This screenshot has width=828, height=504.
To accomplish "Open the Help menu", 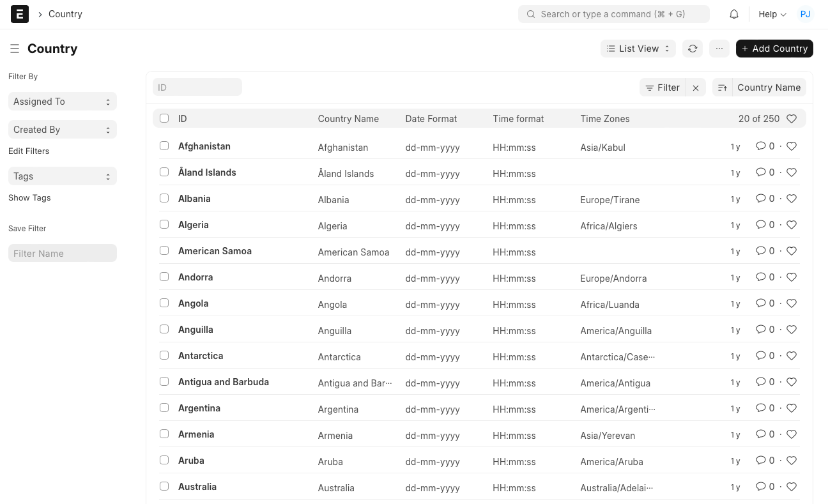I will pyautogui.click(x=771, y=13).
